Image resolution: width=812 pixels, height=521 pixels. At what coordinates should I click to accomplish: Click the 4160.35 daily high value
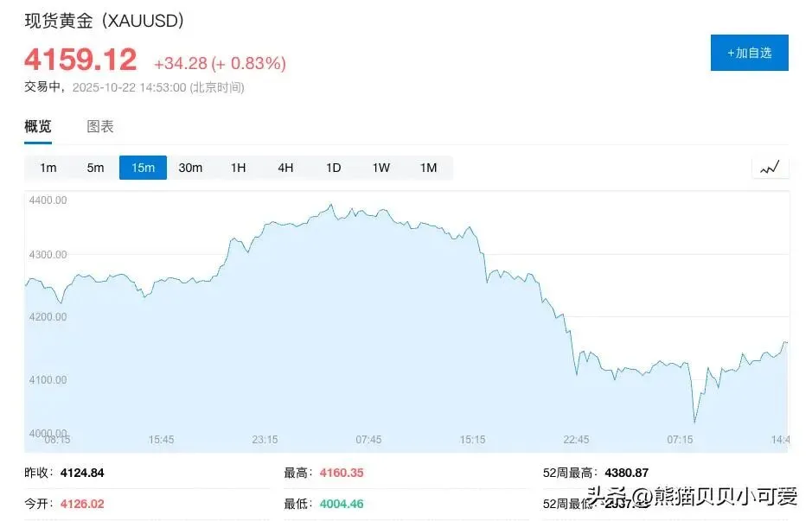coord(342,473)
